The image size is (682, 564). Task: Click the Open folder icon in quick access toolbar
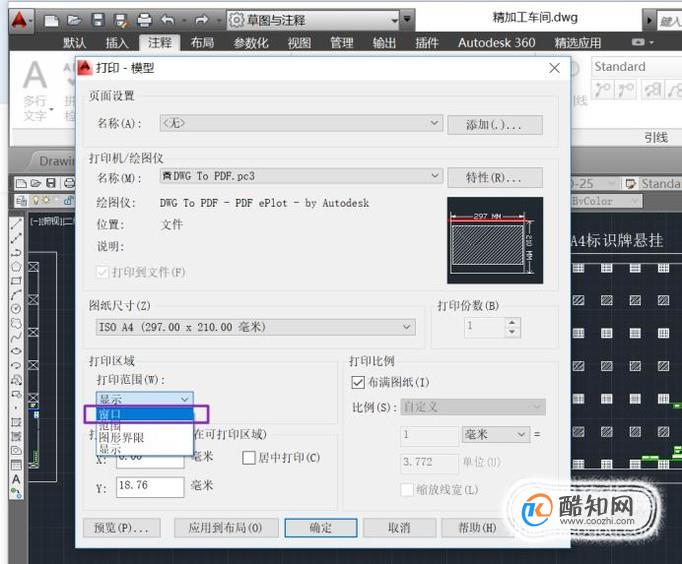[x=74, y=20]
